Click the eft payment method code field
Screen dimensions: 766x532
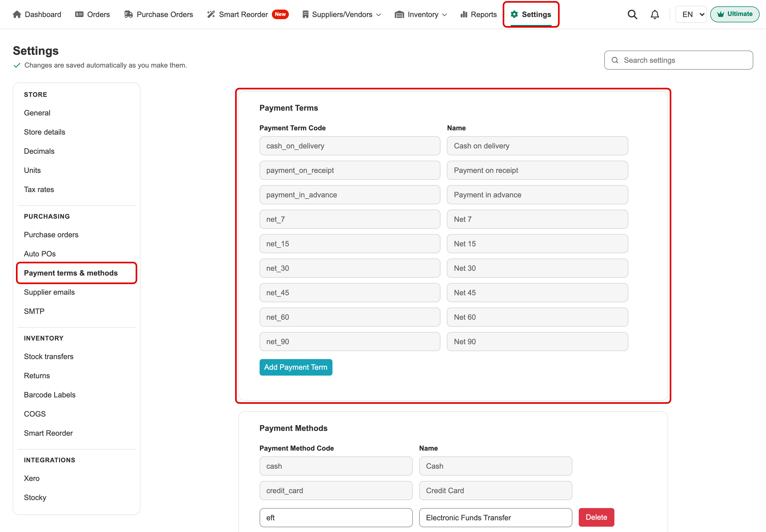click(x=336, y=517)
